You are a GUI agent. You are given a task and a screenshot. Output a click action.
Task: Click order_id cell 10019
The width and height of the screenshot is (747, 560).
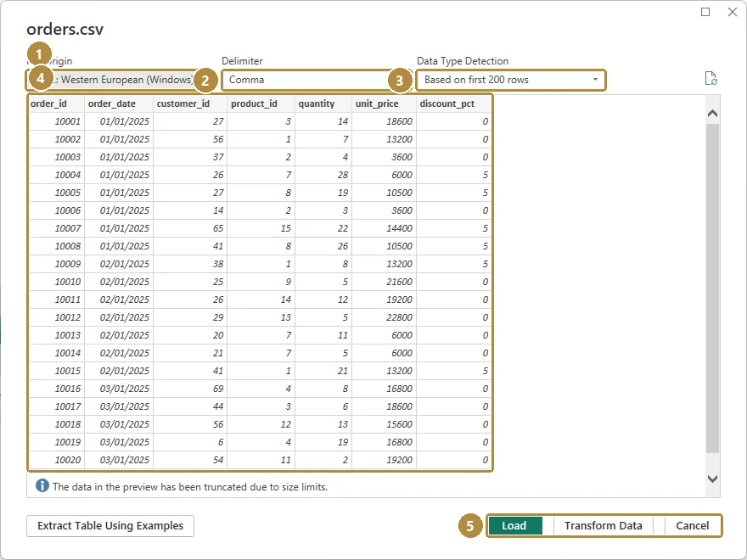tap(57, 442)
